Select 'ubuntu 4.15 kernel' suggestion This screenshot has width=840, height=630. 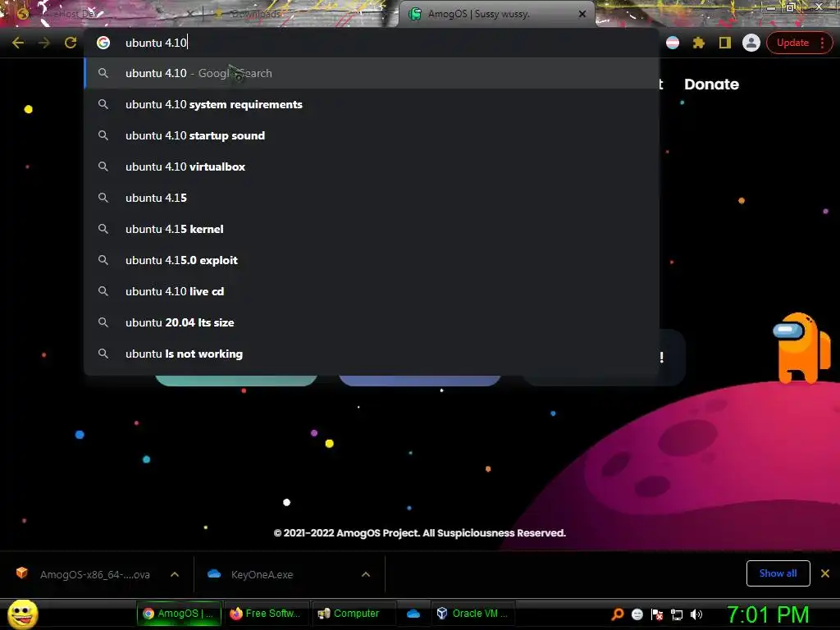[x=372, y=229]
